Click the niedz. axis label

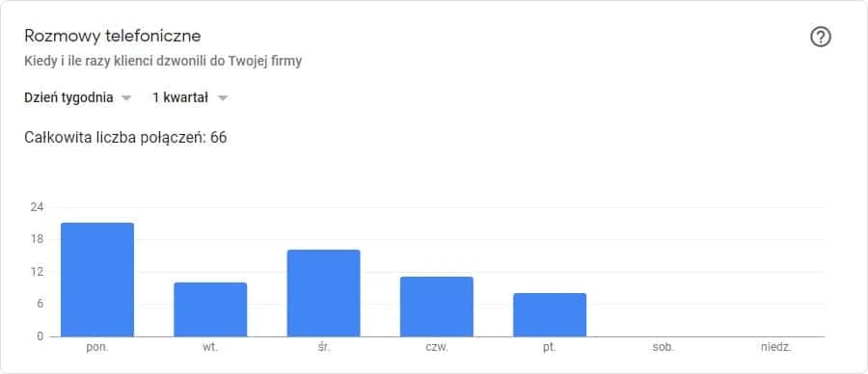775,349
